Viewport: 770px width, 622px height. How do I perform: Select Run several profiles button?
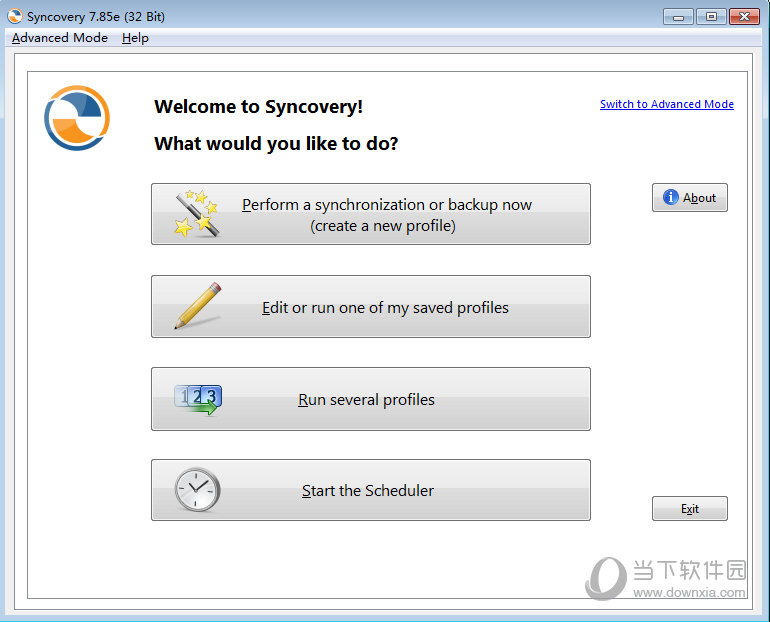(x=371, y=399)
